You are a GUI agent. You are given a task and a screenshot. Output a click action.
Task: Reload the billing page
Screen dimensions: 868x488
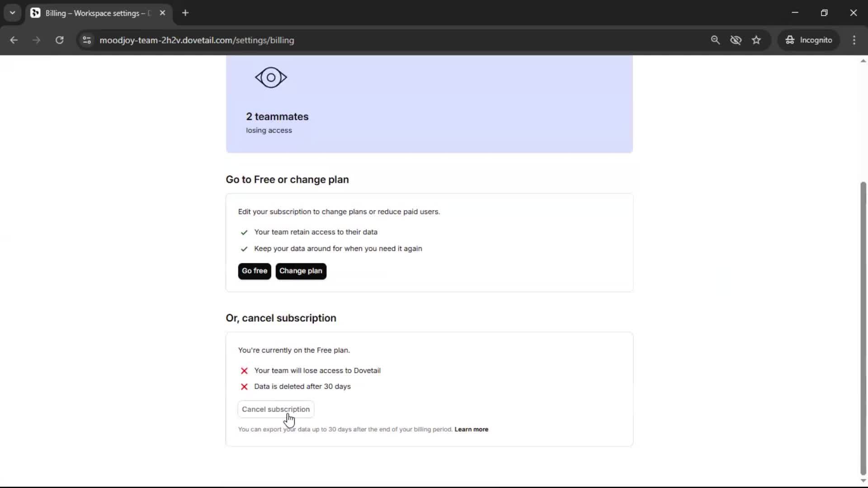(59, 40)
